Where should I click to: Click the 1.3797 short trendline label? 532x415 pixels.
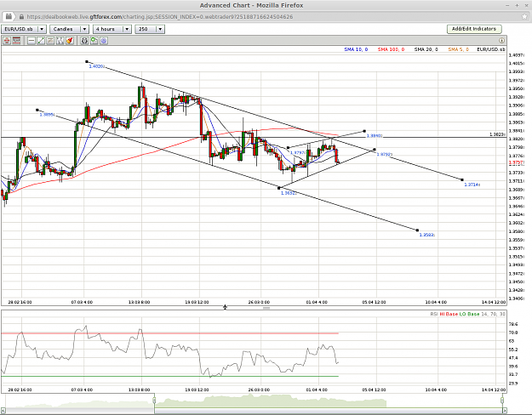coord(298,153)
